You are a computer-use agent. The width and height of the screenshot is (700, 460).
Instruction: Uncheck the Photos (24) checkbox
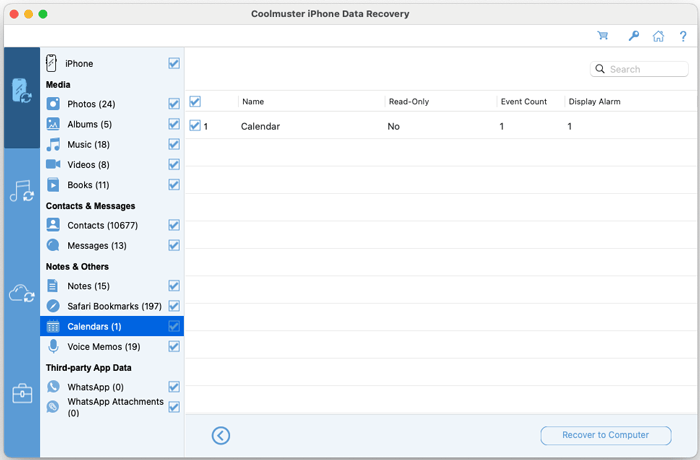174,104
